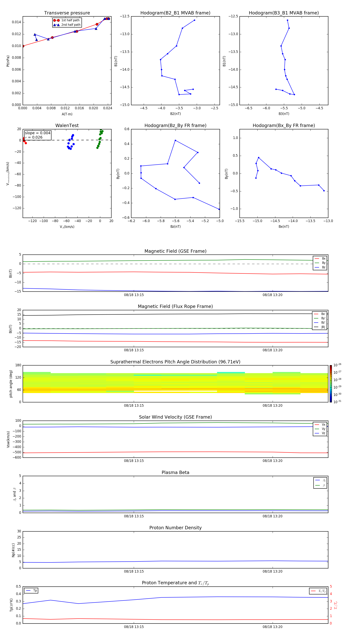Select the β legend entry below βp

pos(320,486)
